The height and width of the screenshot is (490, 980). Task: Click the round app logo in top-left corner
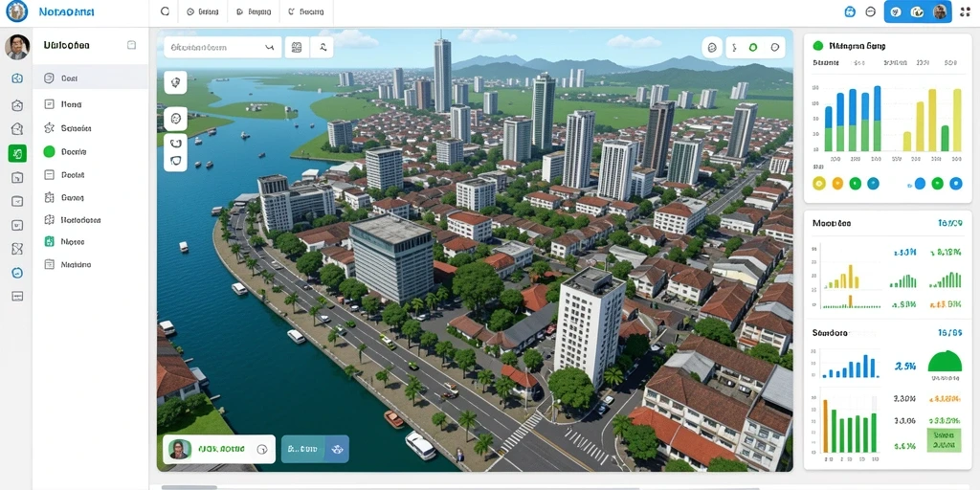click(17, 11)
